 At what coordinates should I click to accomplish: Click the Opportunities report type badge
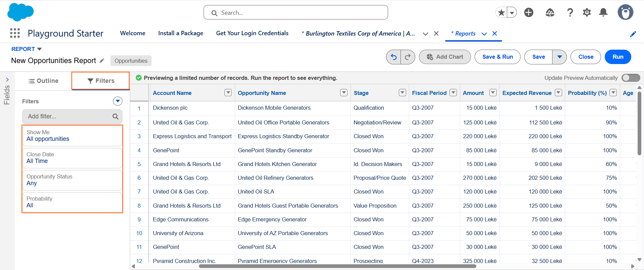coord(131,61)
